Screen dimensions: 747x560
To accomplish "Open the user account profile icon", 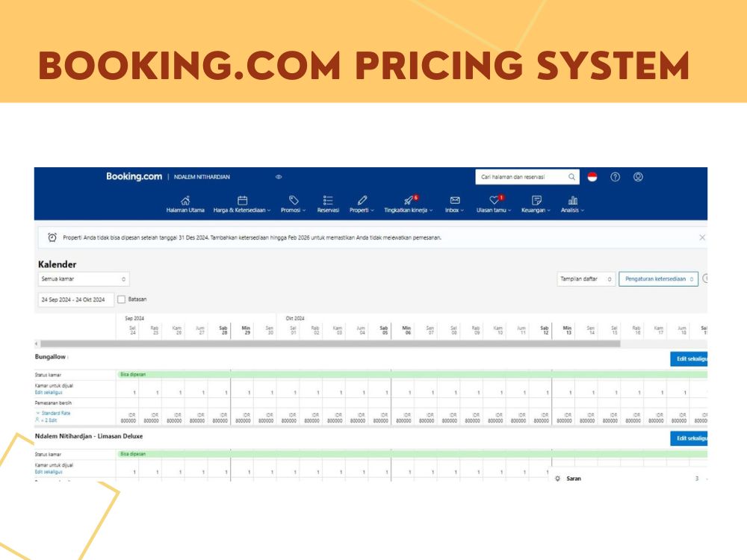I will point(638,177).
